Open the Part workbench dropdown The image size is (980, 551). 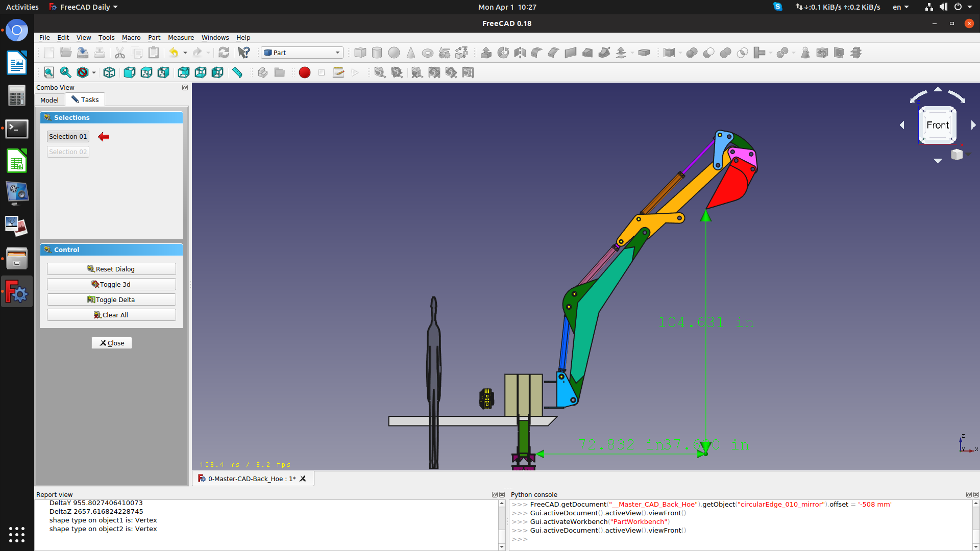point(302,53)
